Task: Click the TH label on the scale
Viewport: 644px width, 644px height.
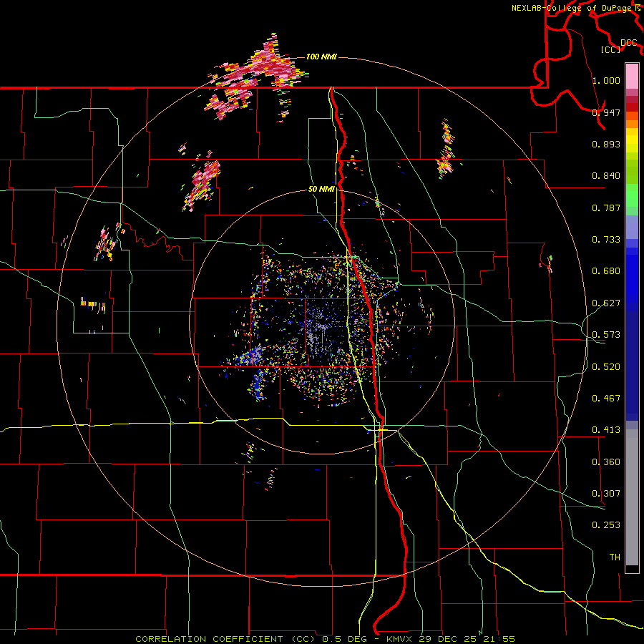Action: coord(615,557)
